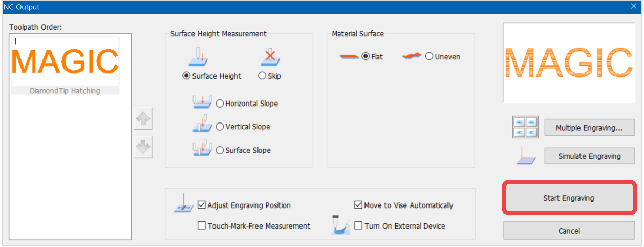Open the Multiple Engraving dialog button
The height and width of the screenshot is (247, 644).
(589, 128)
